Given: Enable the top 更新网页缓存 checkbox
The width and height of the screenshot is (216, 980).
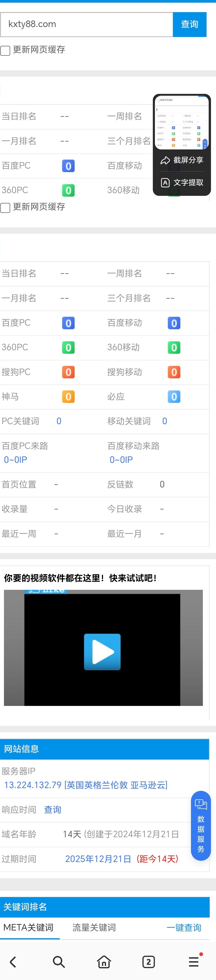Looking at the screenshot, I should (5, 50).
